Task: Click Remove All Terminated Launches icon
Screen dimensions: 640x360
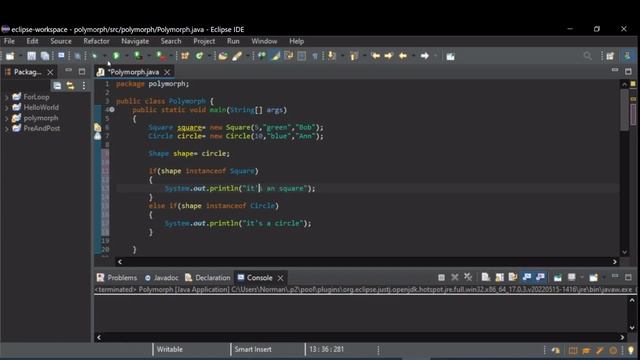Action: coord(468,278)
